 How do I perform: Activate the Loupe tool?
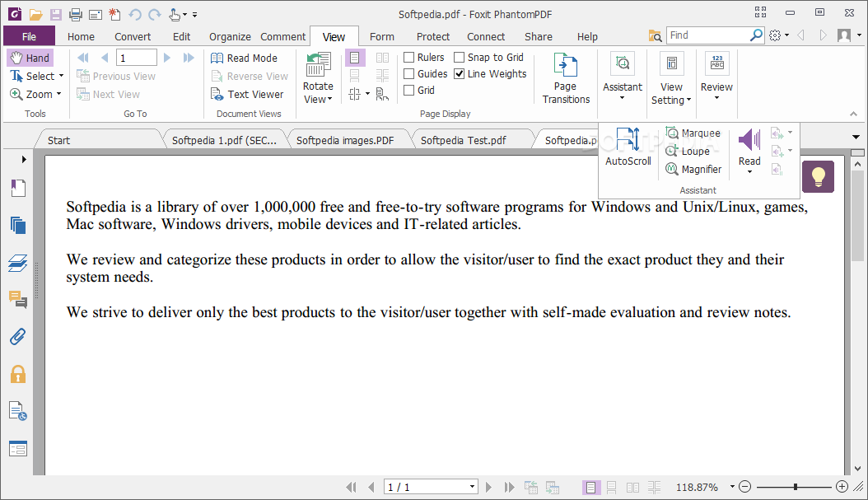(x=688, y=152)
